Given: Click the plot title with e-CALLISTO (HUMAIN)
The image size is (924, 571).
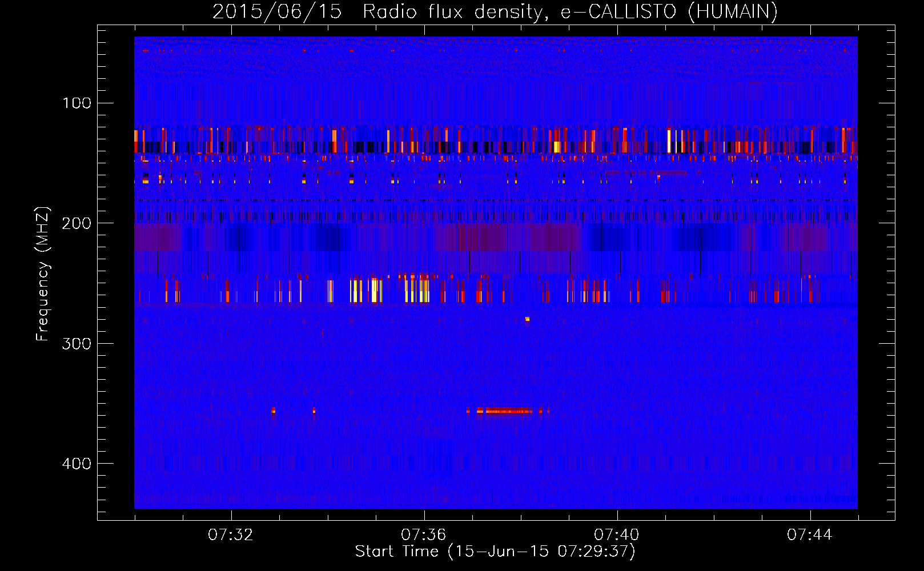Looking at the screenshot, I should 495,11.
